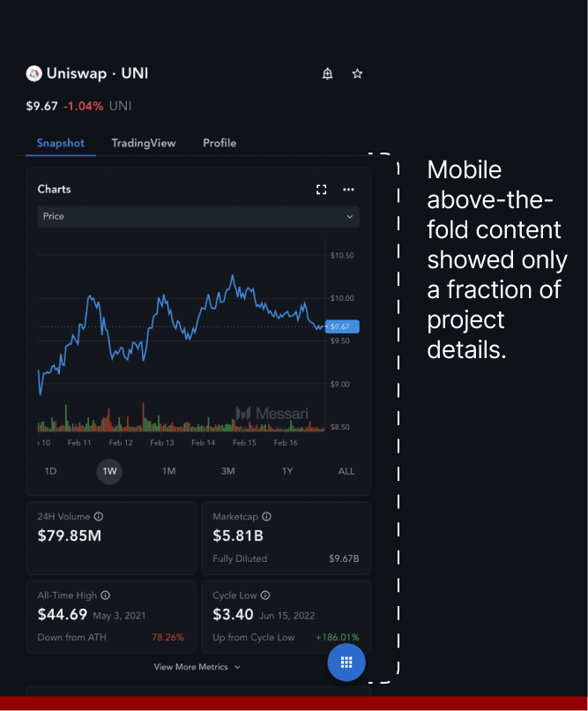Expand the chart to fullscreen
The image size is (588, 711).
321,190
